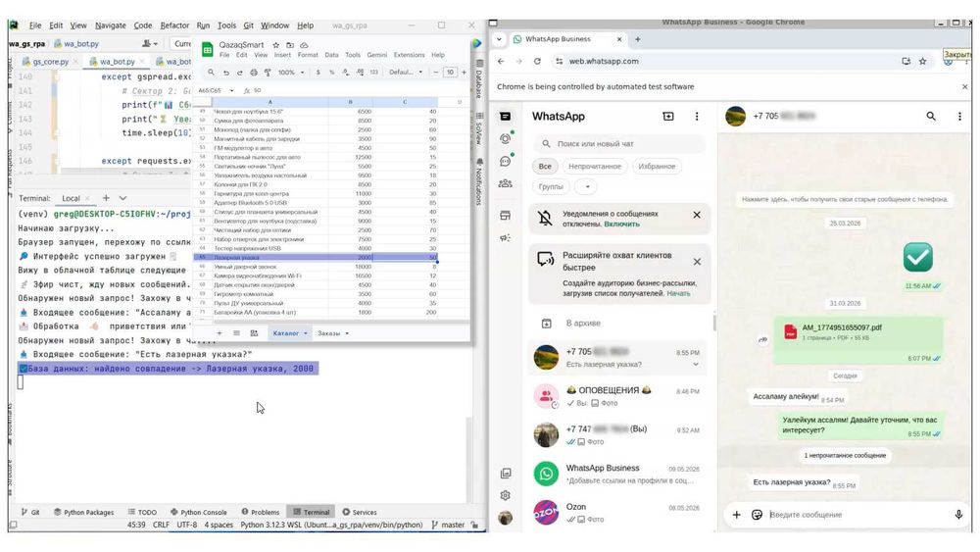The height and width of the screenshot is (552, 980).
Task: Open conversation three-dot menu in WhatsApp
Action: point(959,117)
